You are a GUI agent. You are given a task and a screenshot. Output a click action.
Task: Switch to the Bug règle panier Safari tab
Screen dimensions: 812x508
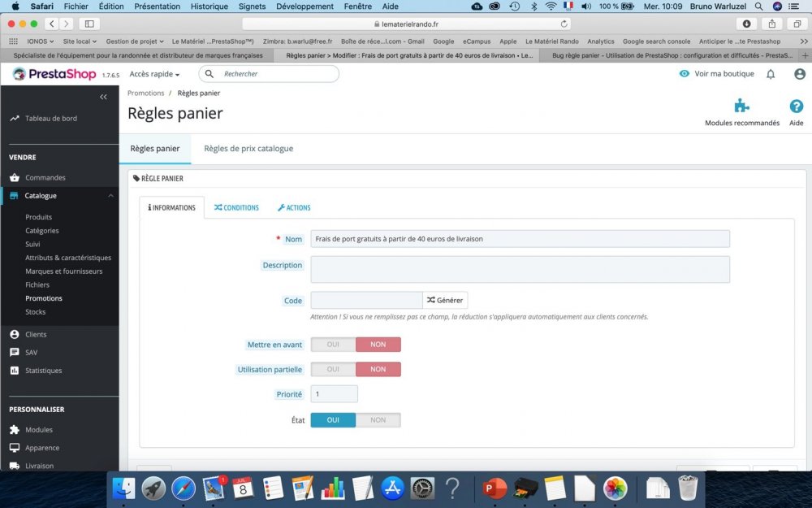[x=672, y=55]
